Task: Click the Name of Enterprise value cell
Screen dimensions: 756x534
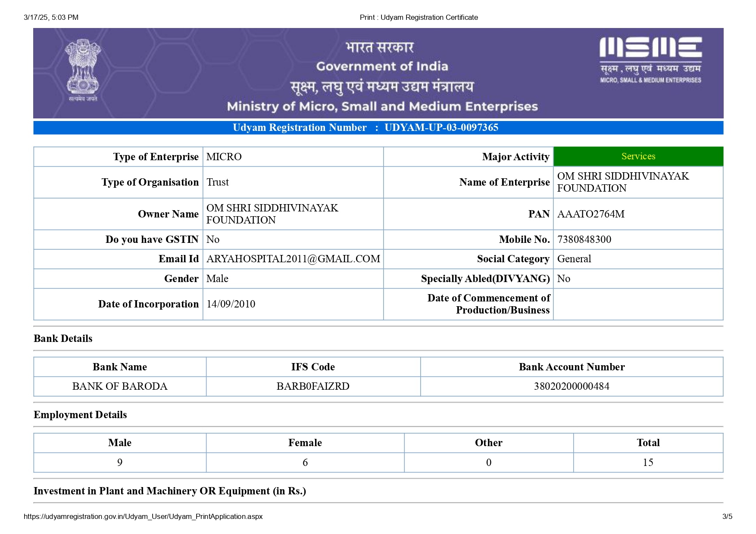Action: (x=638, y=182)
